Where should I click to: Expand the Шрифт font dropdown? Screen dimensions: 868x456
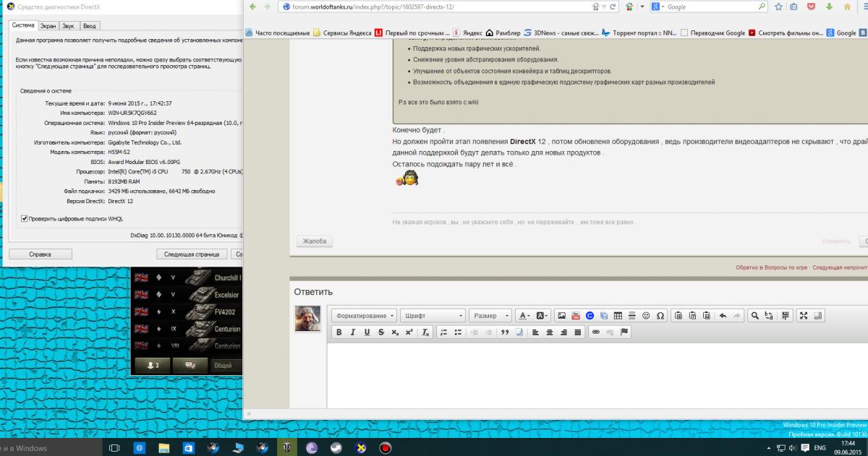click(x=433, y=316)
